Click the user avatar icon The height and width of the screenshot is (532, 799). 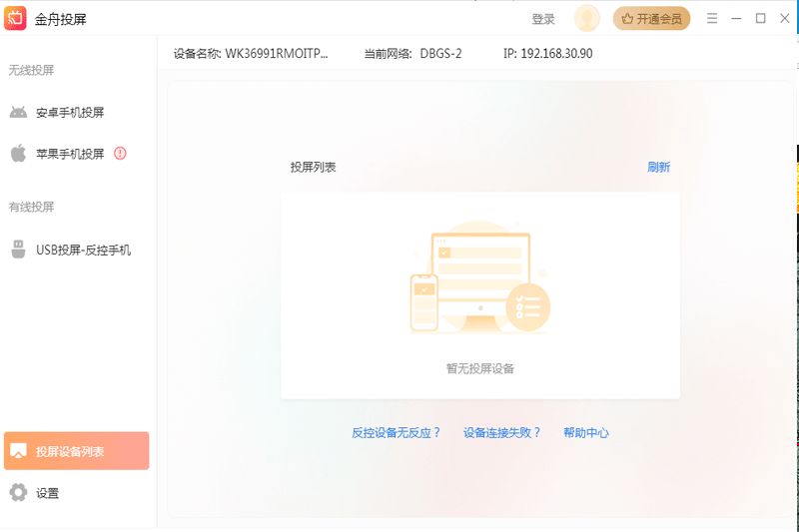click(x=587, y=18)
